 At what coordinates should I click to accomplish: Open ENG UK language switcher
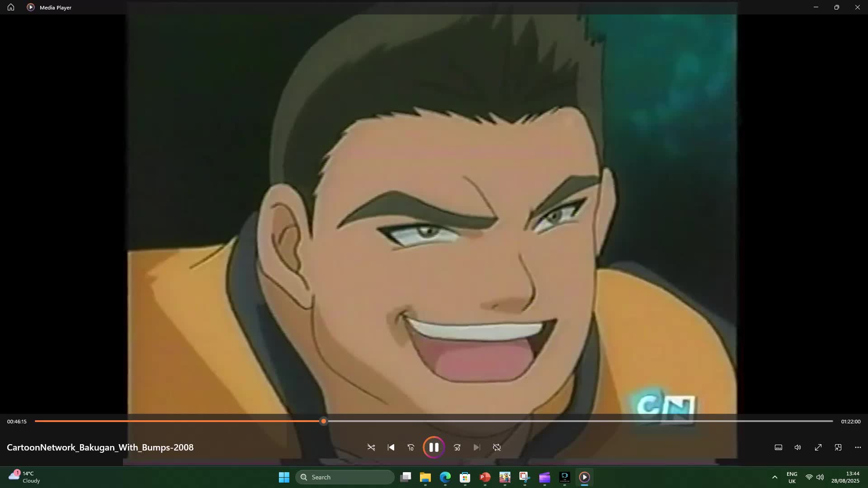(x=792, y=477)
